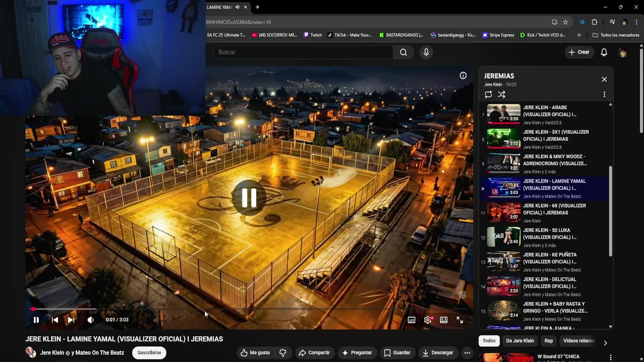Viewport: 644px width, 362px height.
Task: Open video player settings gear
Action: (428, 320)
